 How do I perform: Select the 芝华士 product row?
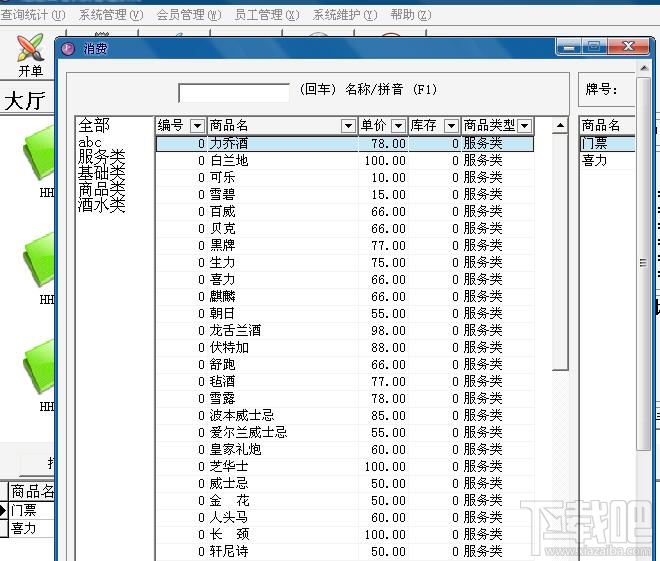tap(345, 466)
